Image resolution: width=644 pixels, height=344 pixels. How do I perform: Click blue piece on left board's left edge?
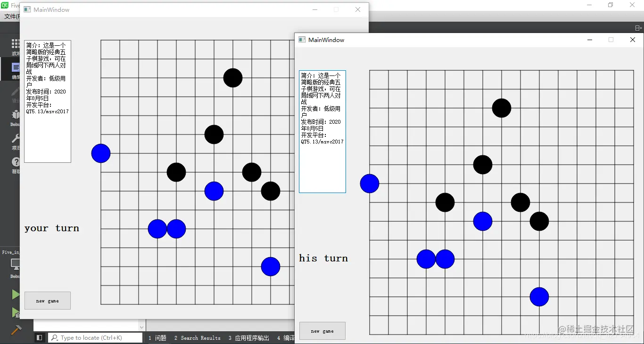coord(101,153)
